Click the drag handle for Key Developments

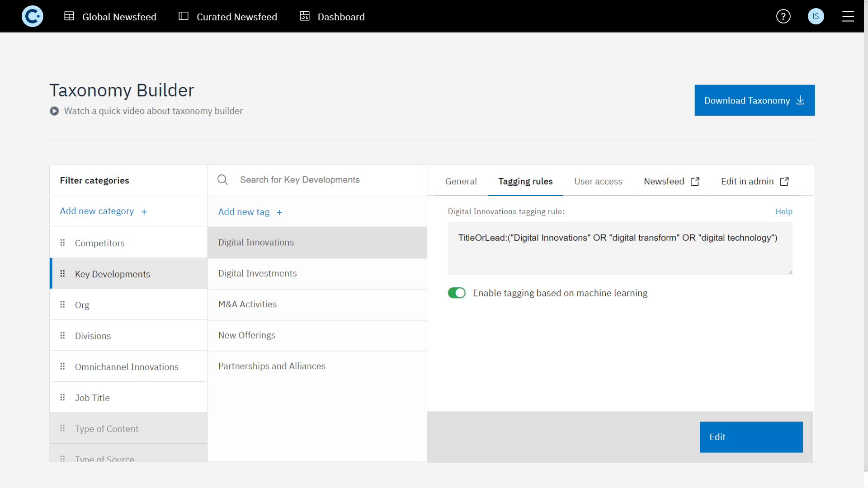pyautogui.click(x=62, y=273)
